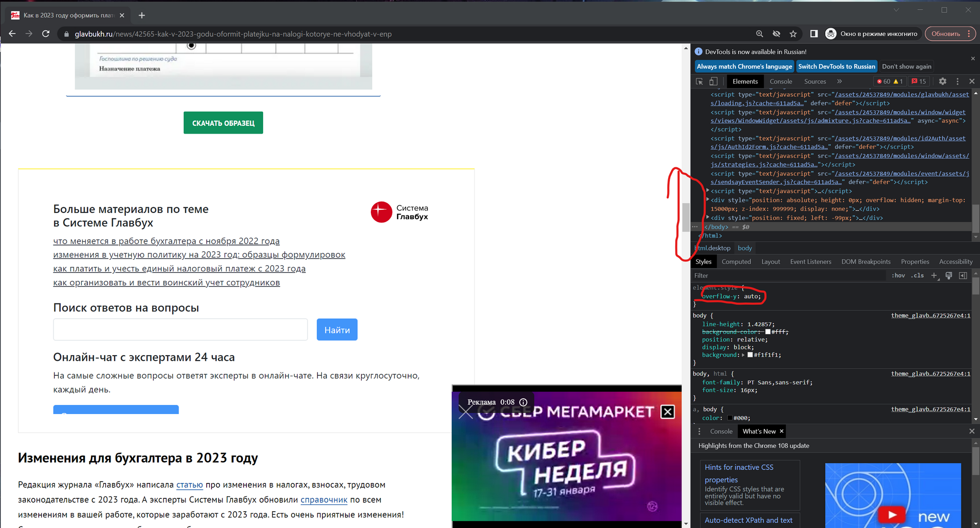Click the green СКАЧАТЬ ОБРАЗЕЦ button
980x528 pixels.
point(223,123)
